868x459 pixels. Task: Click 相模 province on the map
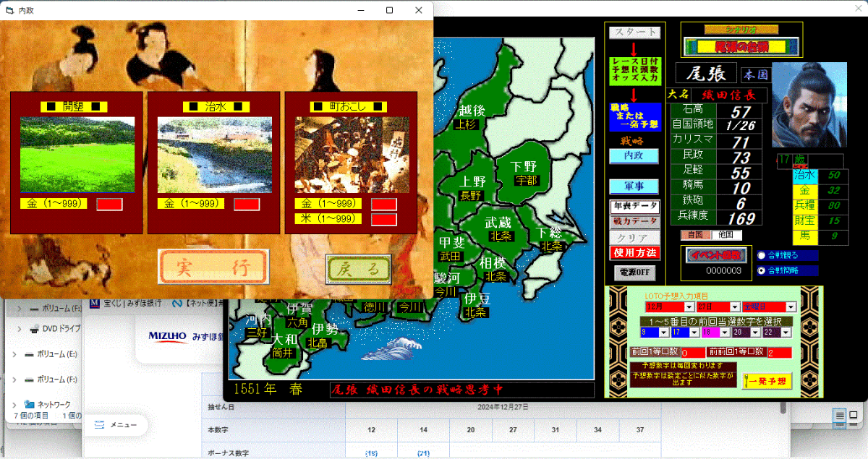pyautogui.click(x=493, y=262)
